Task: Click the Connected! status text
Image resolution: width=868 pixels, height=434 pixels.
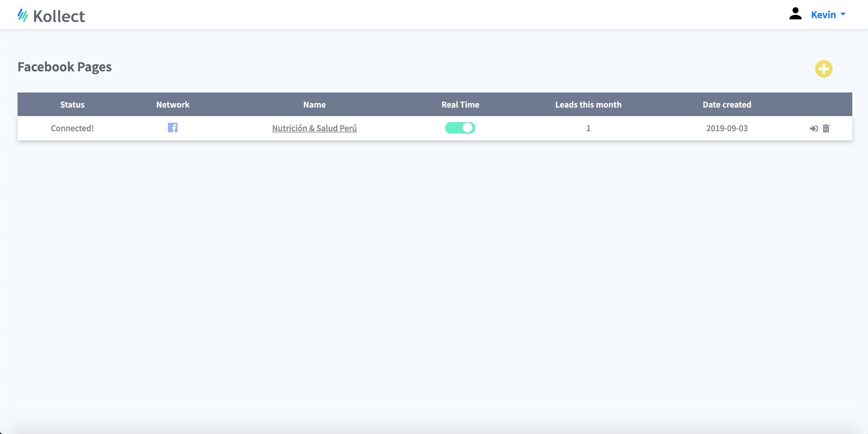Action: click(x=72, y=128)
